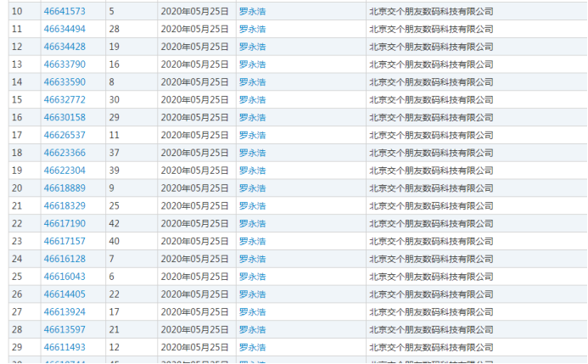Click 罗永浩 link in row 20
588x364 pixels.
pyautogui.click(x=252, y=188)
